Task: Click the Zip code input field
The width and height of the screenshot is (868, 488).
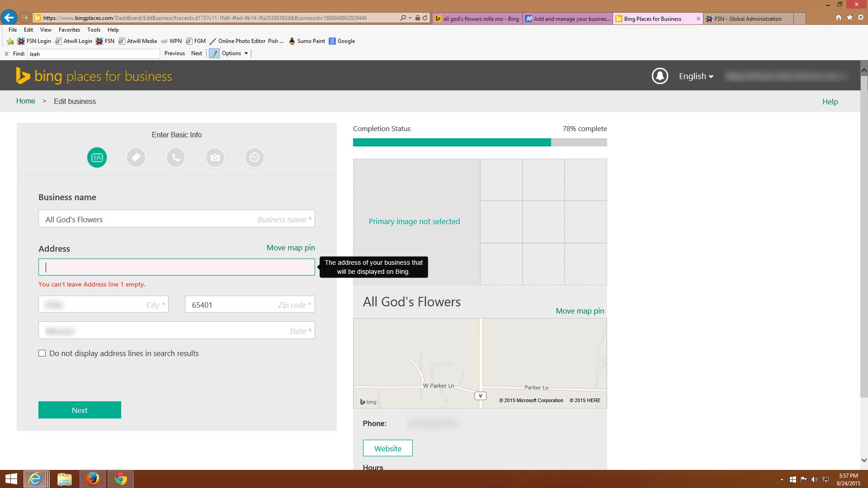Action: (x=250, y=305)
